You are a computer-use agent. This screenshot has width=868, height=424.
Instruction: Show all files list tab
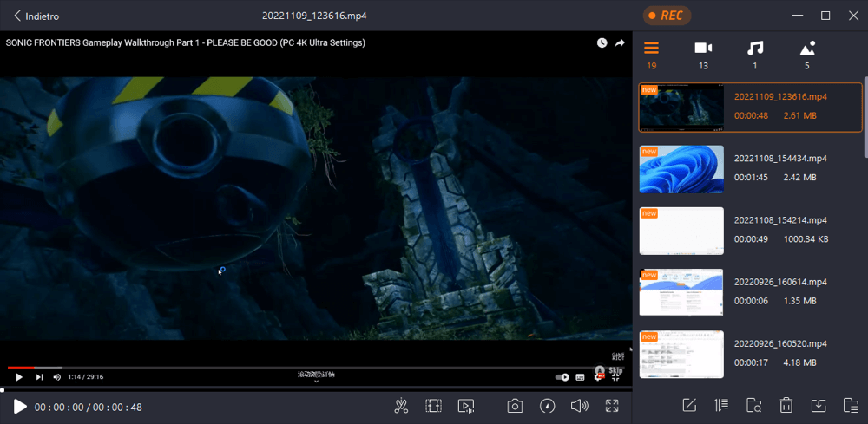652,55
